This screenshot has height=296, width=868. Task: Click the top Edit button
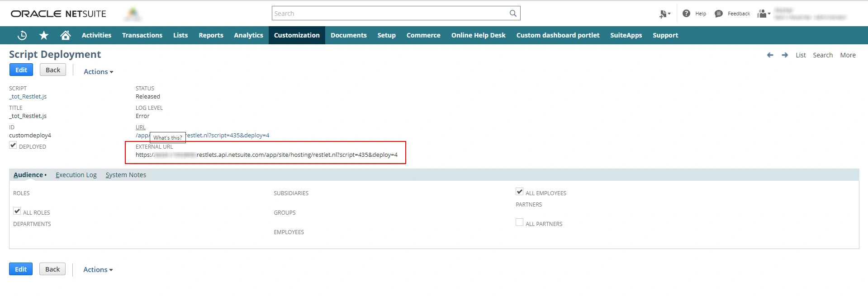(x=21, y=70)
